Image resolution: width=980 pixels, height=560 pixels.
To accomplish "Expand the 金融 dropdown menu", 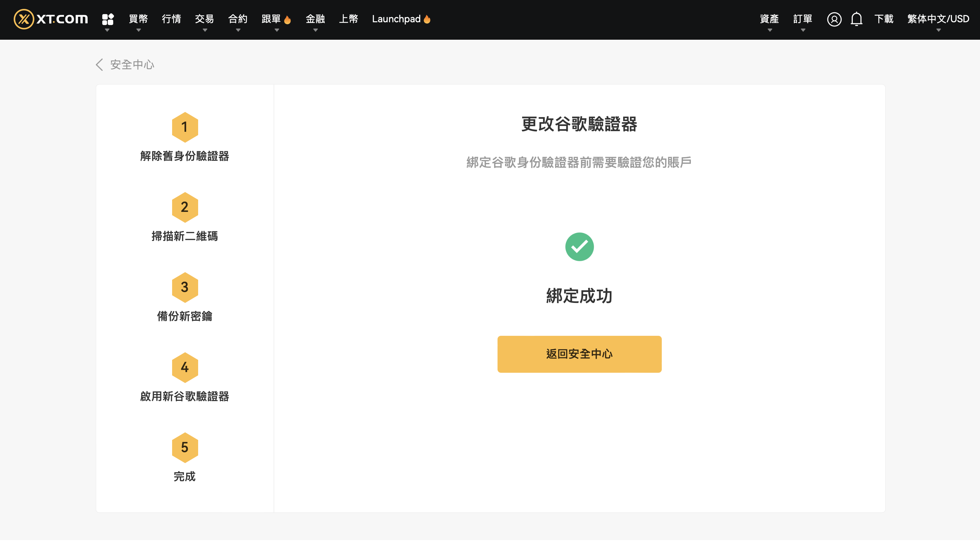I will (x=315, y=19).
